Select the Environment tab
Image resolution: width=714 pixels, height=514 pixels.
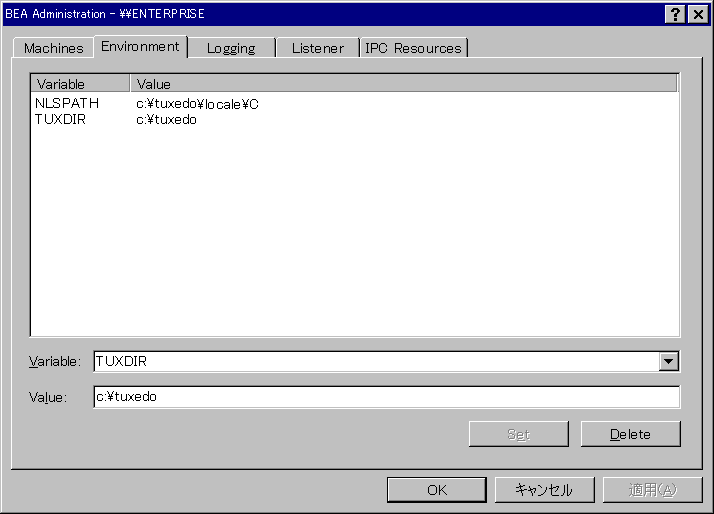(x=141, y=46)
